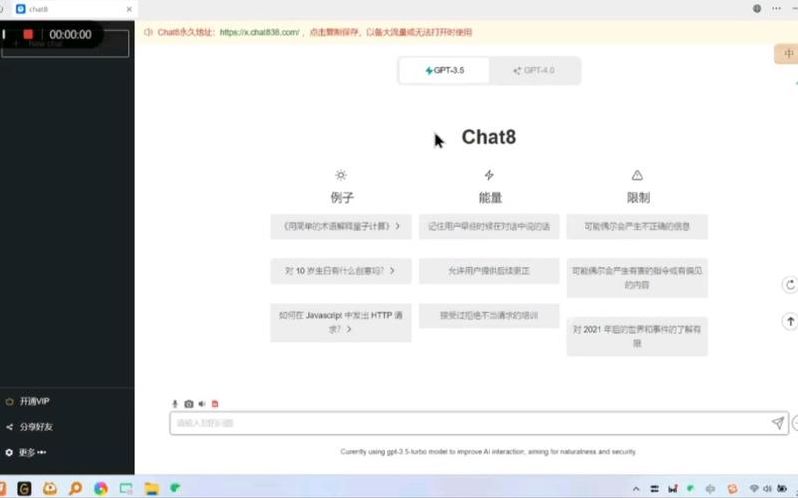Click the 例子 column heading

tap(341, 197)
